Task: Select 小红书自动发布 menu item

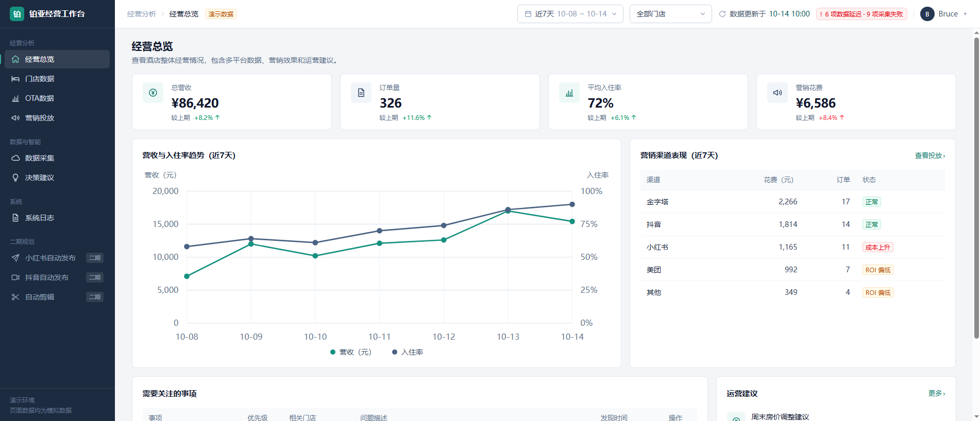Action: coord(57,258)
